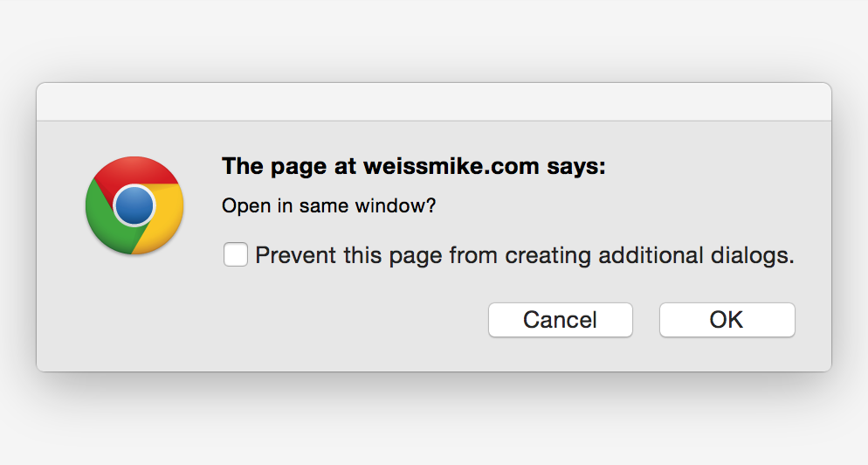Click the 'The page at weissmike.com says:' heading
Screen dimensions: 868x465
[413, 166]
